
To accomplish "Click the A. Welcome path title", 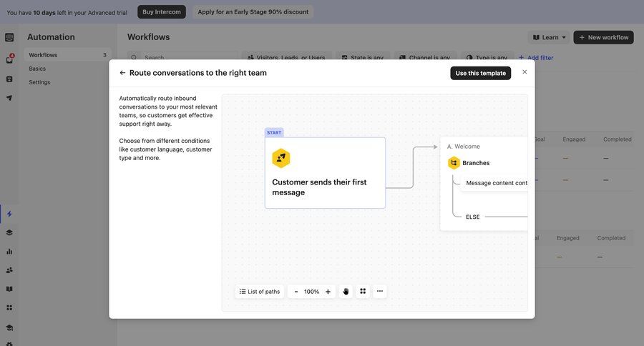I will point(463,147).
